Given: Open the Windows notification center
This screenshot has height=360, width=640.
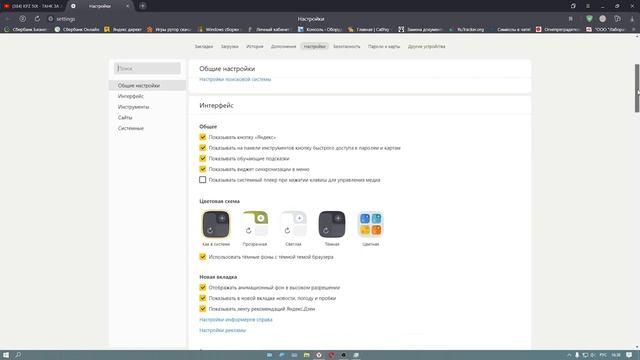Looking at the screenshot, I should tap(629, 355).
